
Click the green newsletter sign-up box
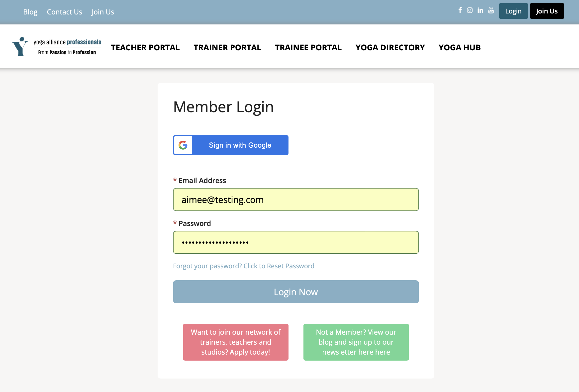[x=356, y=342]
